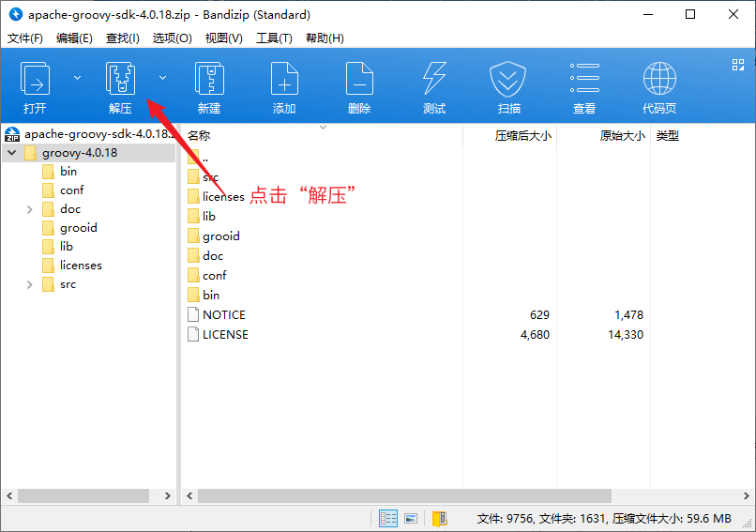Collapse the groovy-4.0.18 tree node
The image size is (756, 532).
pos(11,153)
